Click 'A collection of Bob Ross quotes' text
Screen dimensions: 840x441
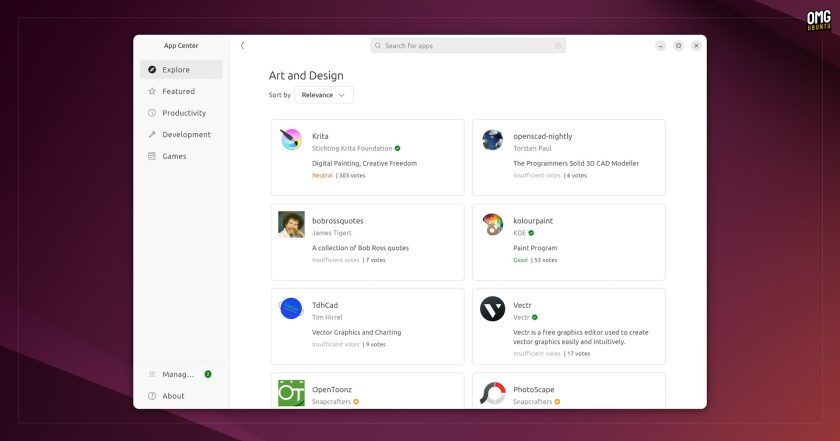[x=361, y=248]
